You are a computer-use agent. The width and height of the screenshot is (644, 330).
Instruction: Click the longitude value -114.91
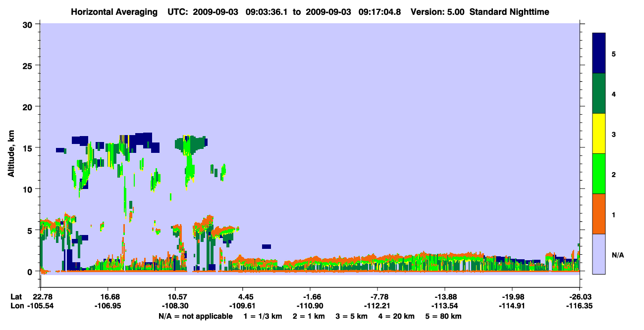click(512, 306)
